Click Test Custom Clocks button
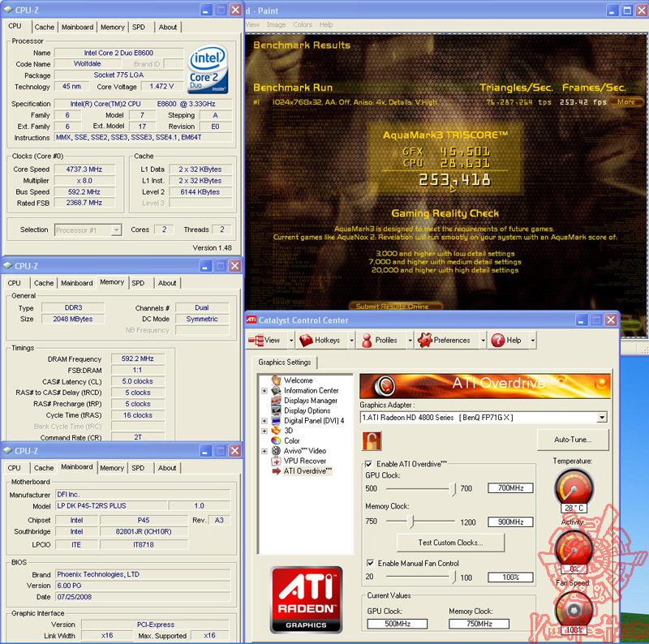This screenshot has width=649, height=644. (x=450, y=542)
